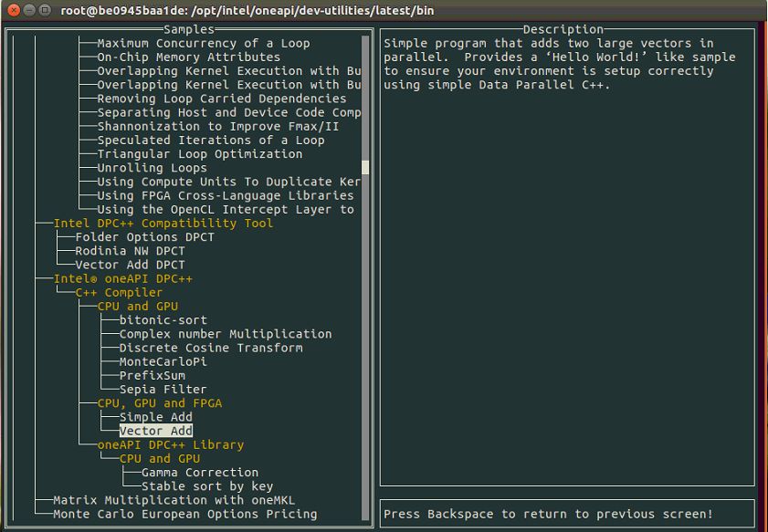The height and width of the screenshot is (532, 768).
Task: Collapse the Intel® oneAPI DPC++ group
Action: pos(123,279)
